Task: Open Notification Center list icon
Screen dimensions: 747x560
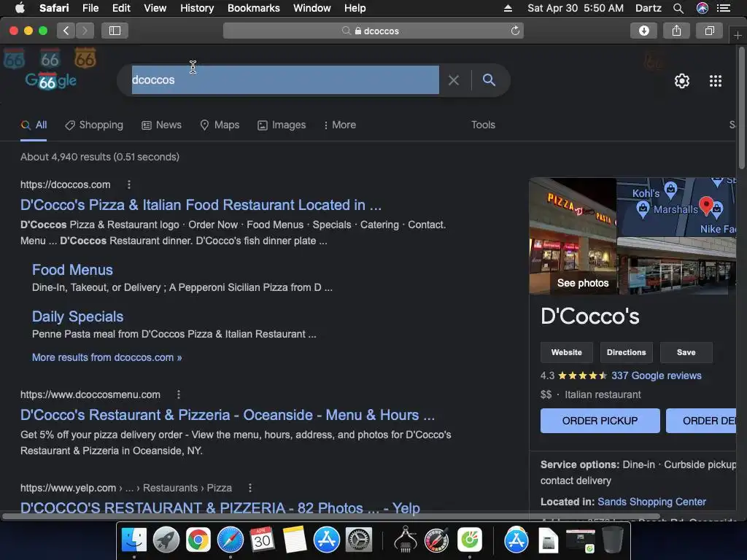Action: coord(724,8)
